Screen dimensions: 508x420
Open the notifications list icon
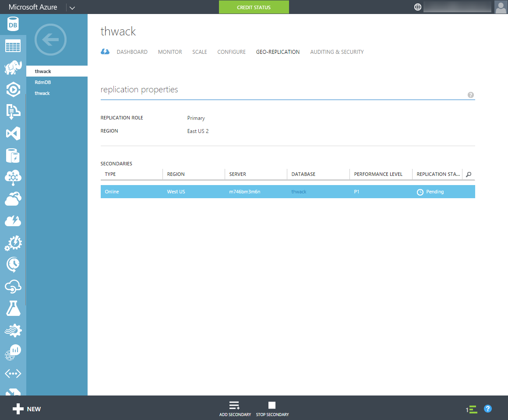pyautogui.click(x=472, y=409)
